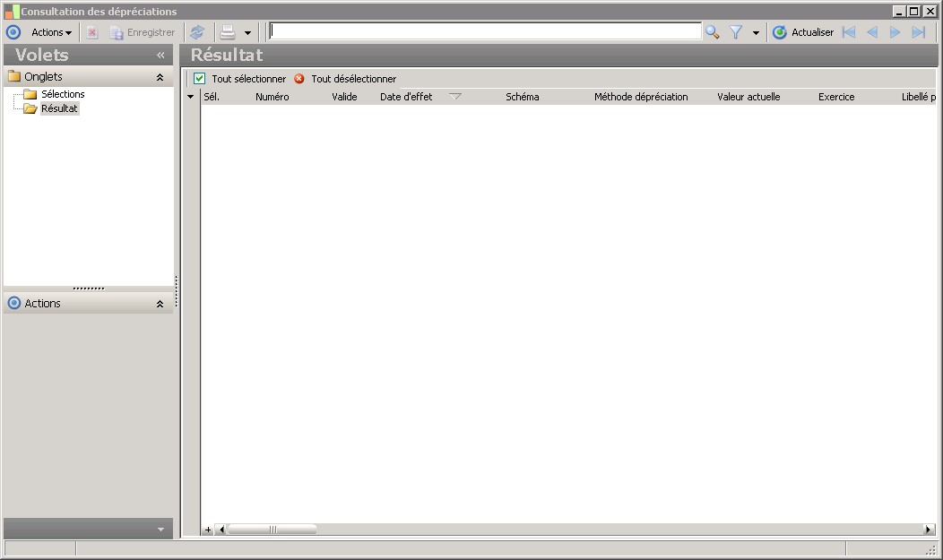Screen dimensions: 943x560
Task: Open the Actions toolbar dropdown menu
Action: pyautogui.click(x=52, y=32)
